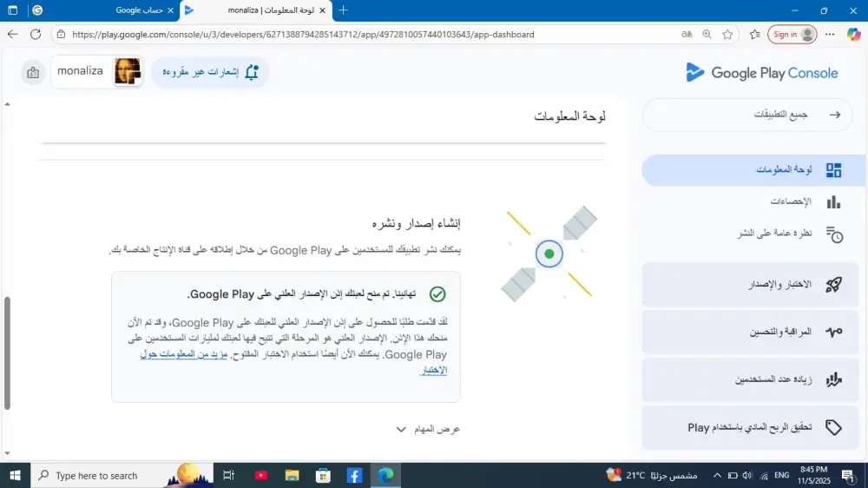The image size is (868, 488).
Task: Open الإحصاءات statistics in sidebar
Action: [791, 201]
